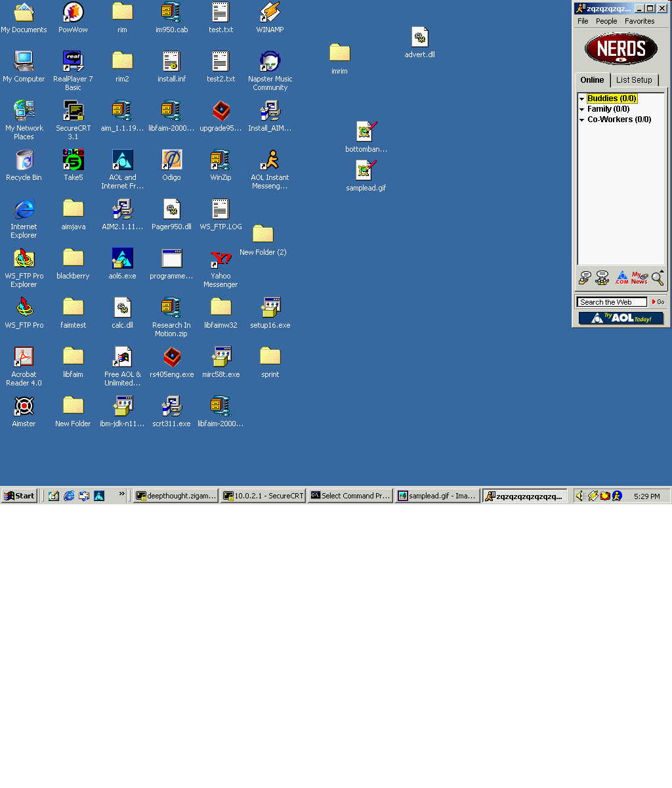Select the upgrade95 desktop icon
The height and width of the screenshot is (788, 672).
(x=220, y=116)
